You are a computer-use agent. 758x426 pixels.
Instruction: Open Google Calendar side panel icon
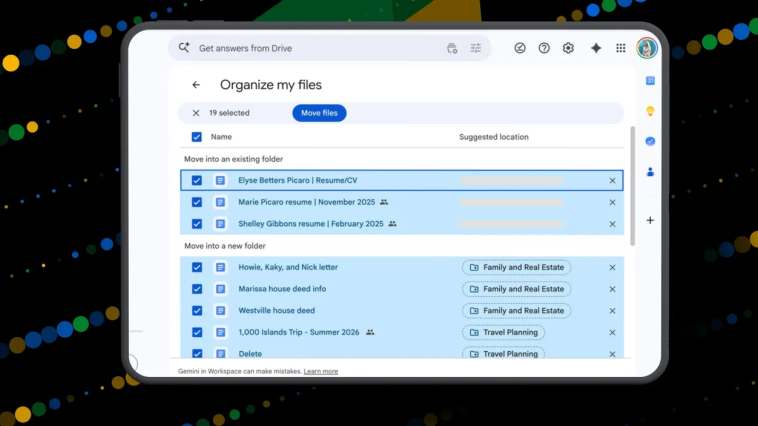[x=650, y=80]
